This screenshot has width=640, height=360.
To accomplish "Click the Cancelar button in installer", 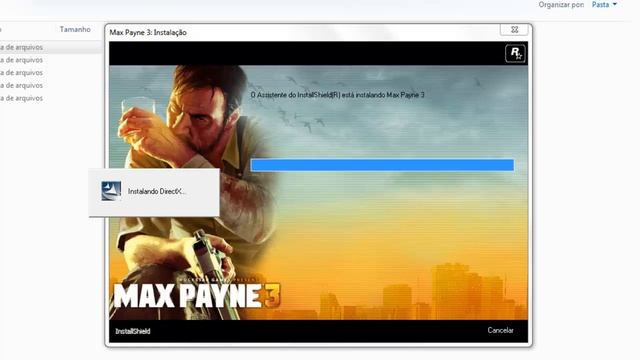I will (500, 330).
